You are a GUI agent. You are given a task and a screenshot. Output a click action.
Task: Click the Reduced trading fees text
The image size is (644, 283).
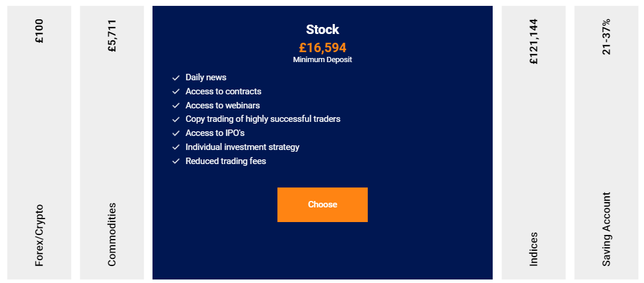point(226,161)
